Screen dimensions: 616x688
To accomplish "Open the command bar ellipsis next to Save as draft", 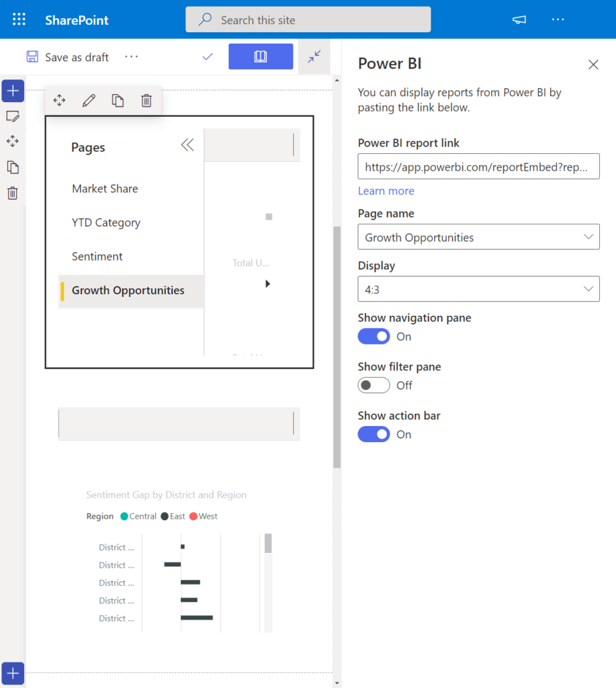I will (x=131, y=56).
